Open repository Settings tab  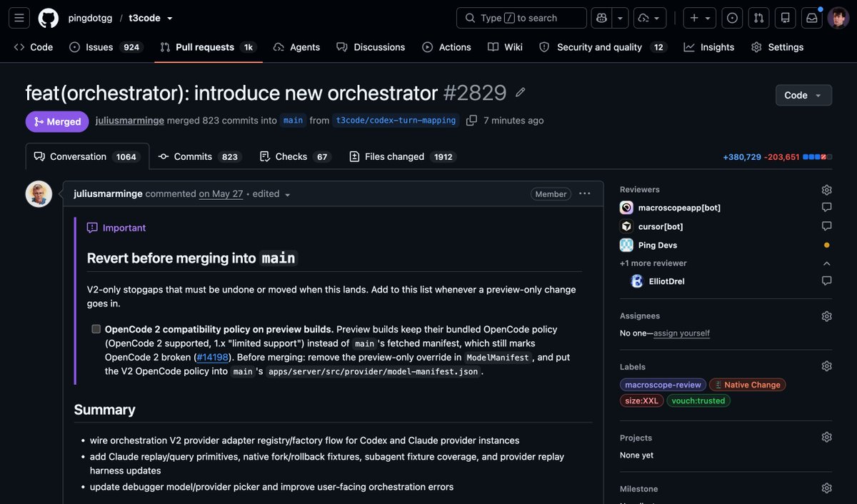[x=778, y=47]
